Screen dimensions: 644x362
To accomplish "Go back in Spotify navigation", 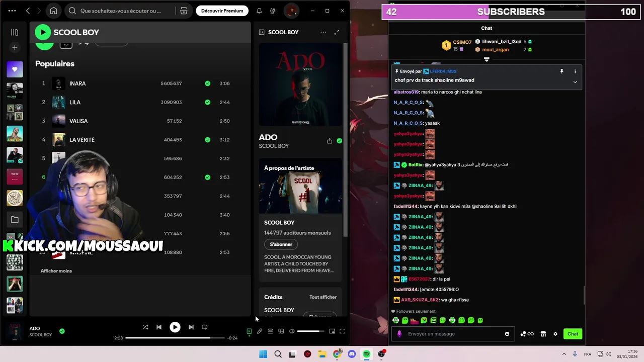I will tap(28, 11).
